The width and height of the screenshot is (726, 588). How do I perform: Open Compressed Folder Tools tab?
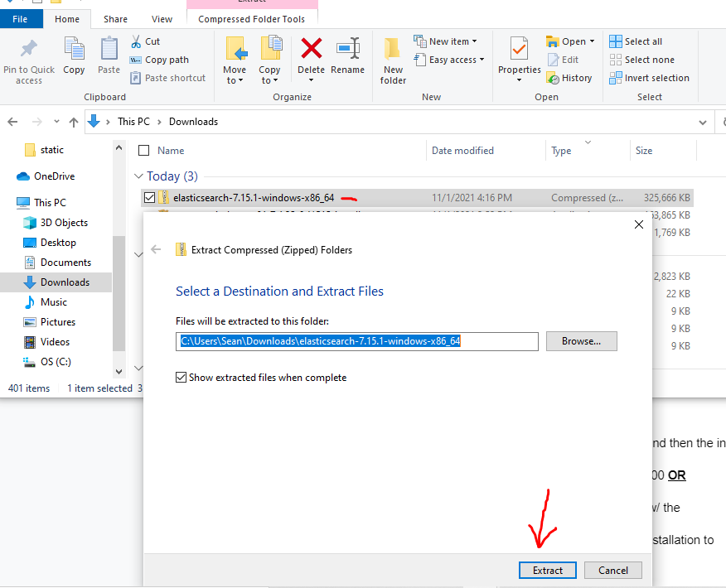click(251, 19)
